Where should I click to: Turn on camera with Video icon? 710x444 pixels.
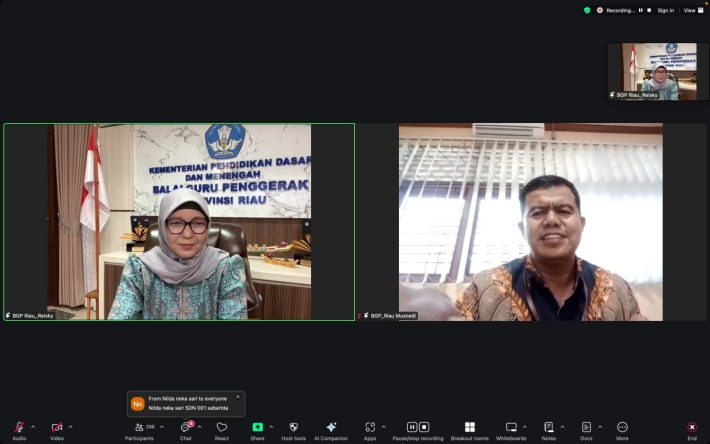[57, 427]
